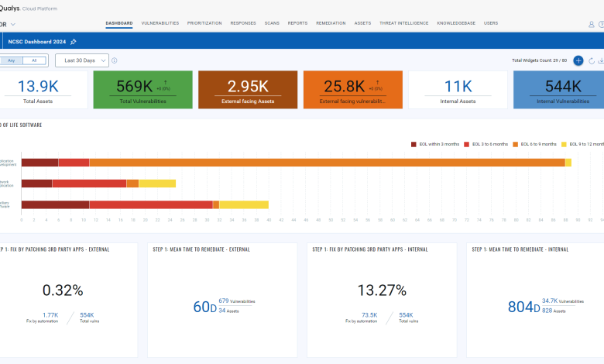Click the 11K Internal Assets widget
The width and height of the screenshot is (604, 364).
click(458, 90)
